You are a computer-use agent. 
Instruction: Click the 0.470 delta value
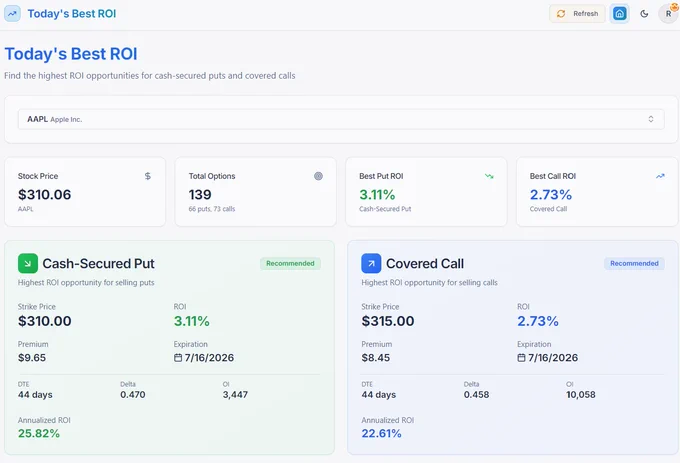pos(133,395)
